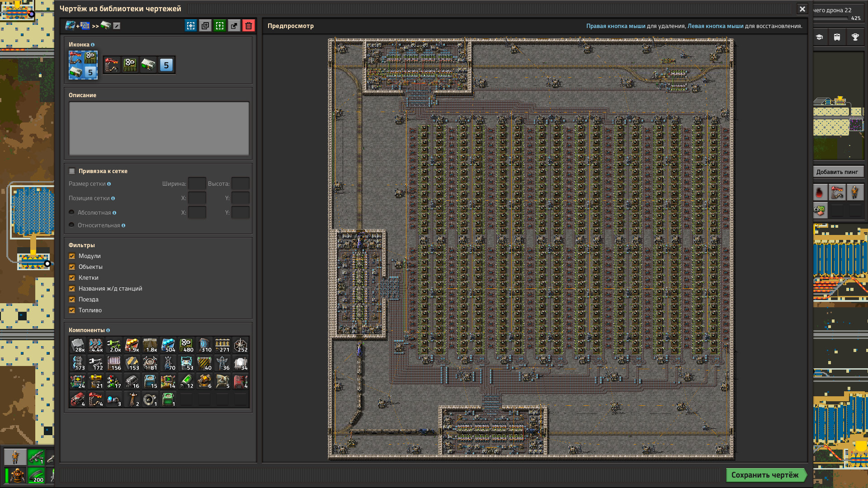Click the beacon component with 252
This screenshot has width=868, height=488.
(x=241, y=345)
